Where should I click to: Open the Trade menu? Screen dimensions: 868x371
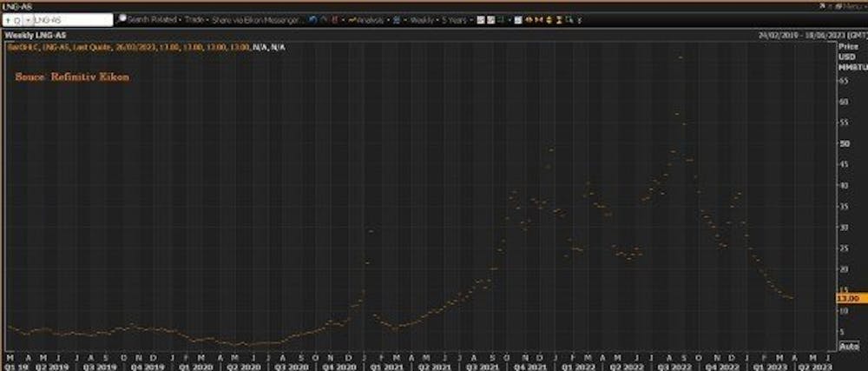point(196,19)
